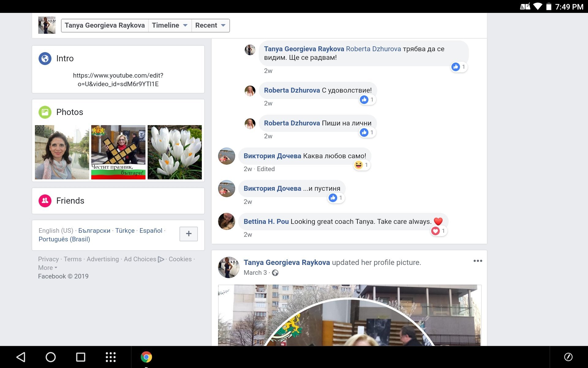Open Chrome from the taskbar
Viewport: 588px width, 368px height.
[146, 357]
